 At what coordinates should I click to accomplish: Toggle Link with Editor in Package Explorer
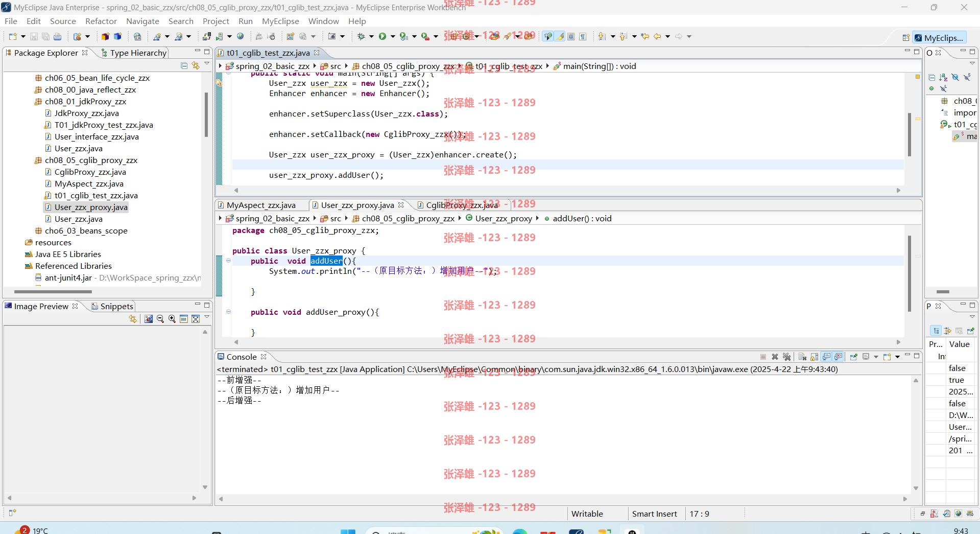(x=196, y=65)
